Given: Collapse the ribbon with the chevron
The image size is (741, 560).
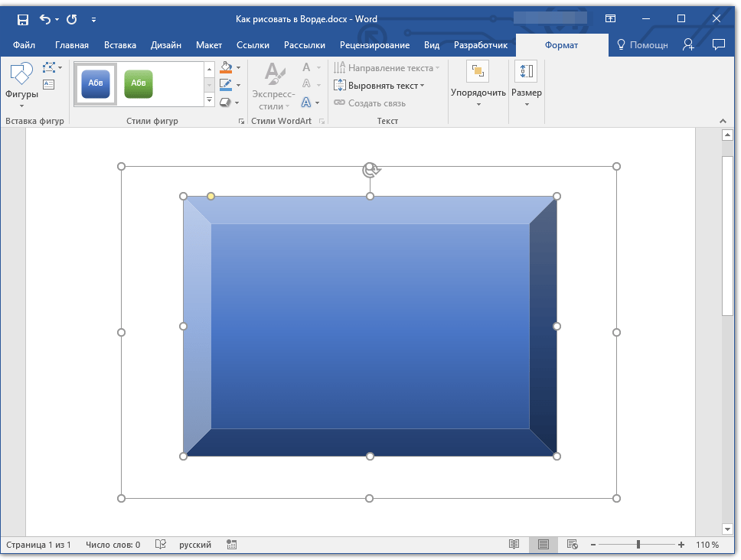Looking at the screenshot, I should tap(721, 121).
